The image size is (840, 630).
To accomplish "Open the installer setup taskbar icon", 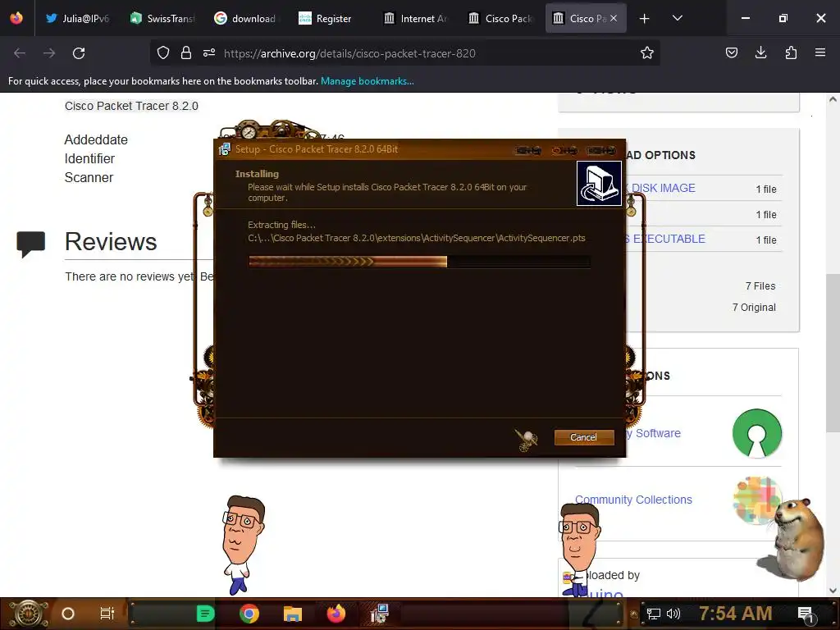I will pos(380,614).
